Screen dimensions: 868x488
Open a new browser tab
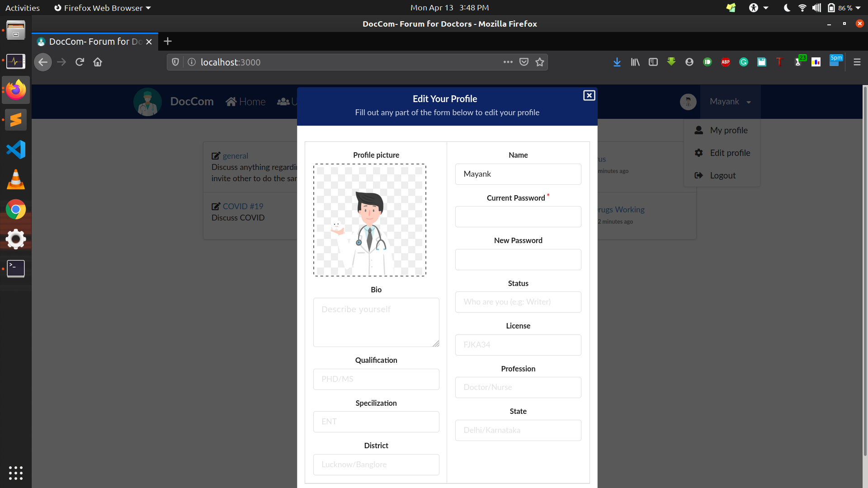pyautogui.click(x=168, y=41)
